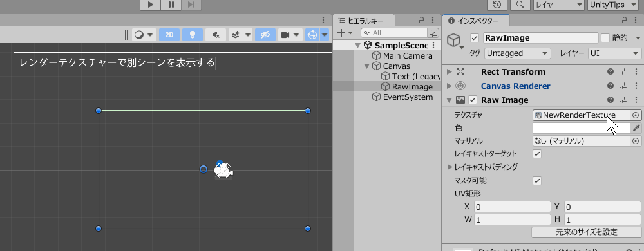Open Rect Transform three-dot menu
644x251 pixels.
pyautogui.click(x=637, y=72)
